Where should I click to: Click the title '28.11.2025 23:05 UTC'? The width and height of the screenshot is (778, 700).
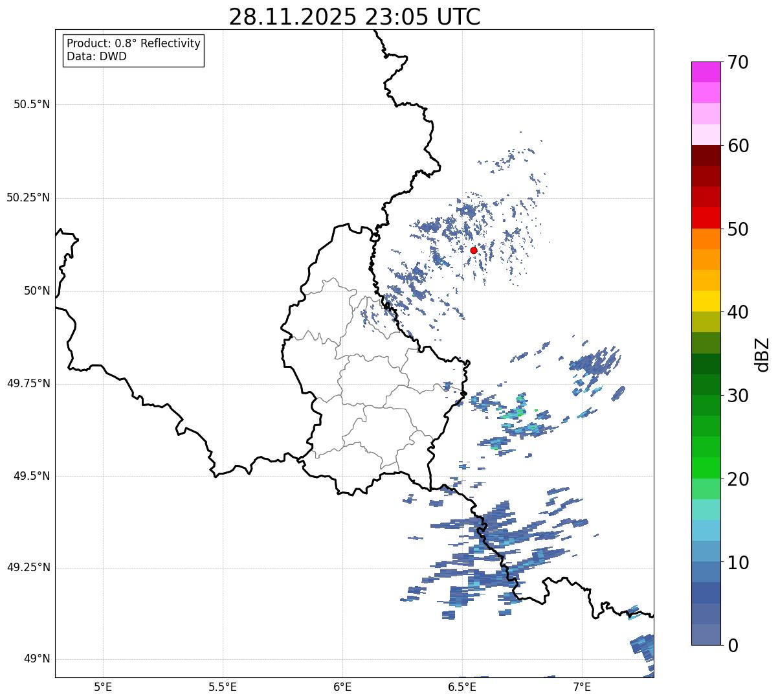tap(355, 17)
